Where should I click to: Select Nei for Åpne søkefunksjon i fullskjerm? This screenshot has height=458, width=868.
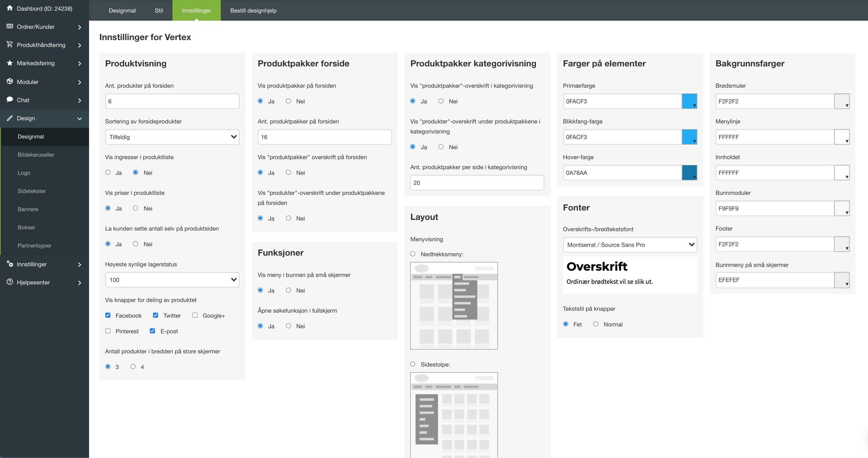click(x=288, y=326)
